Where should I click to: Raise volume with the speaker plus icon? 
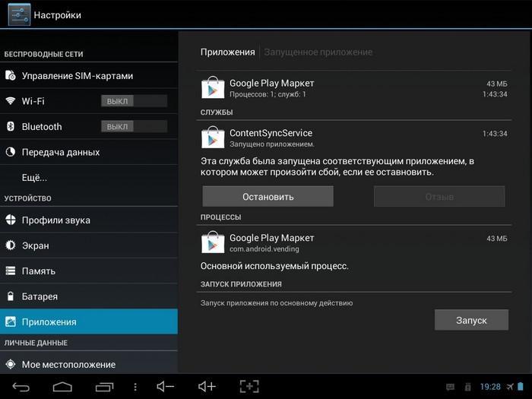coord(207,386)
